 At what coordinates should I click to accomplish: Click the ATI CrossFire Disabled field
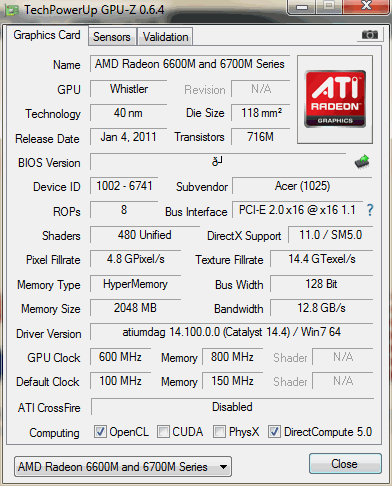point(232,407)
